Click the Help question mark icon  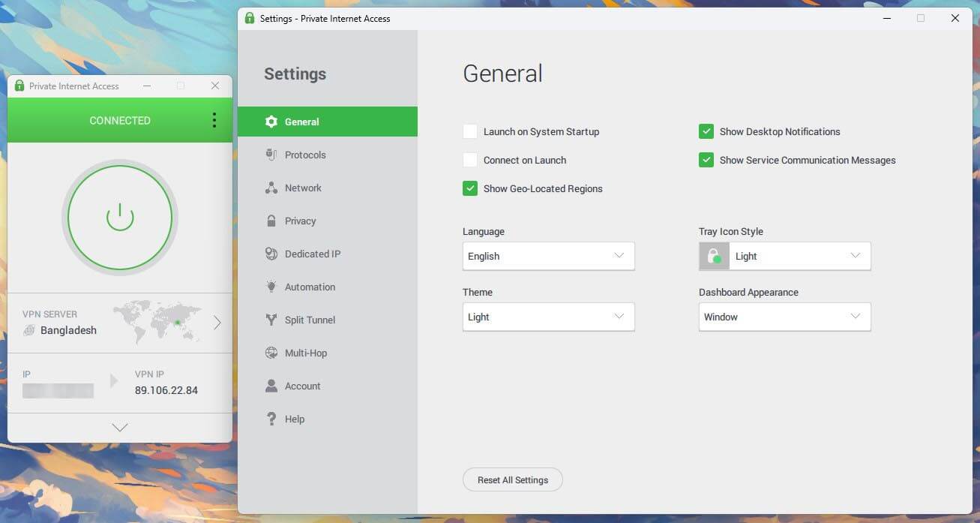pyautogui.click(x=271, y=419)
